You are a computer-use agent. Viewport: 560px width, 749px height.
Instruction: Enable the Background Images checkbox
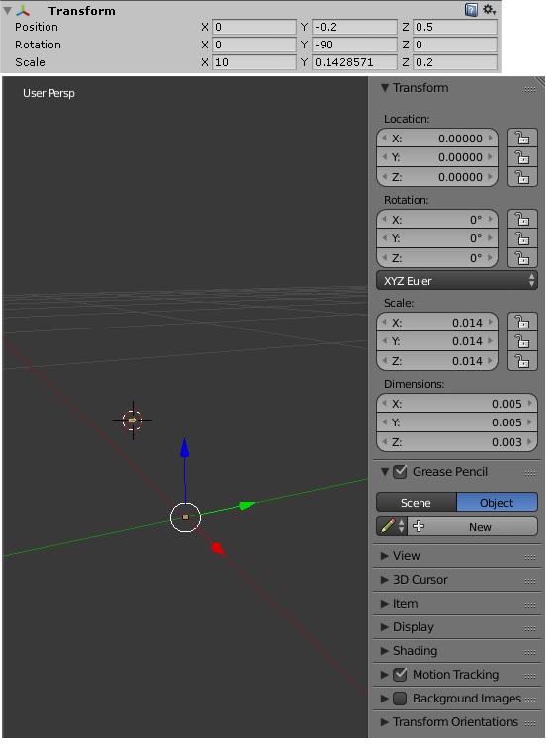400,699
